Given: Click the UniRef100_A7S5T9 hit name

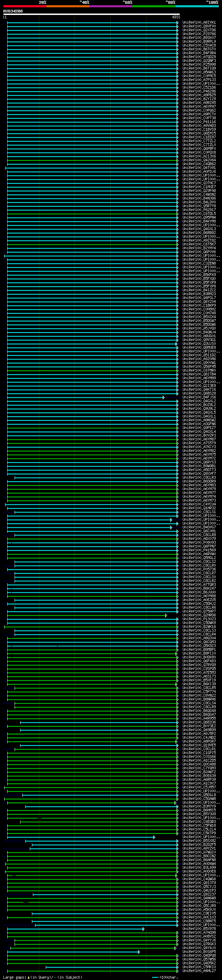Looking at the screenshot, I should coord(199,443).
